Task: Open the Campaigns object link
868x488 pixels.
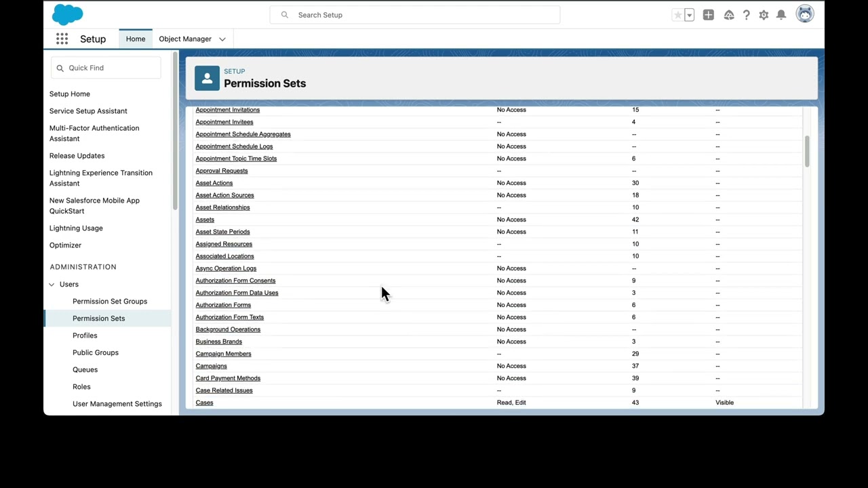Action: click(x=212, y=366)
